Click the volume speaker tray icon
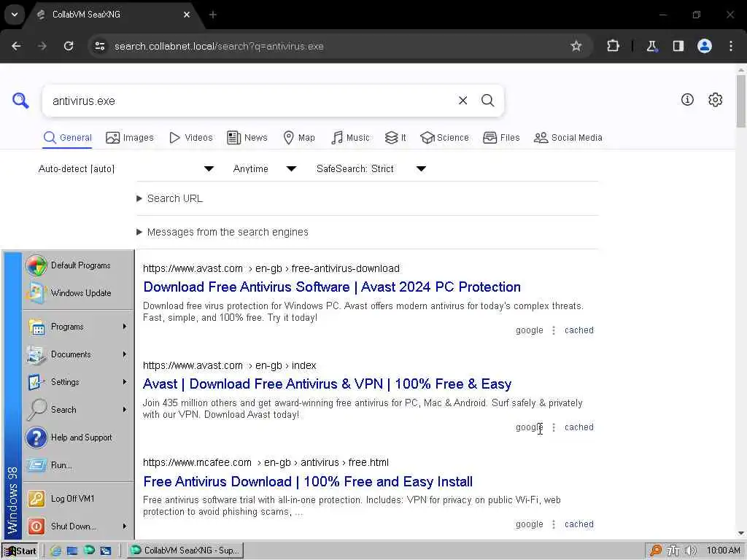The width and height of the screenshot is (747, 560). coord(690,551)
